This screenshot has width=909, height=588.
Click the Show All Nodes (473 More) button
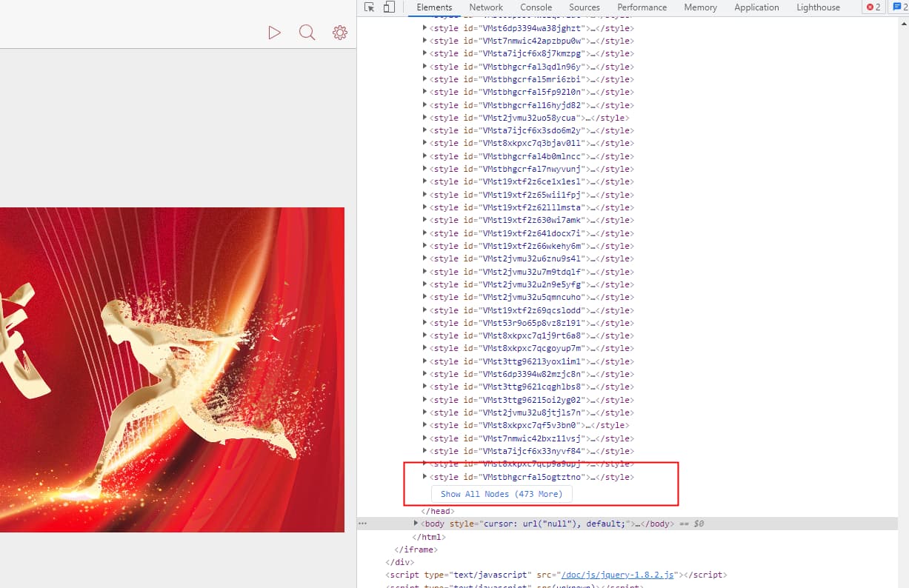tap(502, 494)
